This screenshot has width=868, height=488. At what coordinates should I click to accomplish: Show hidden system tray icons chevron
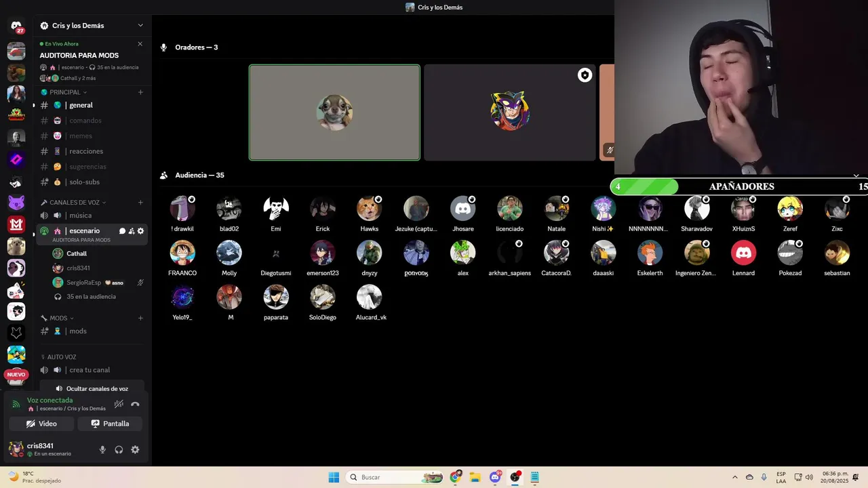[x=734, y=477]
